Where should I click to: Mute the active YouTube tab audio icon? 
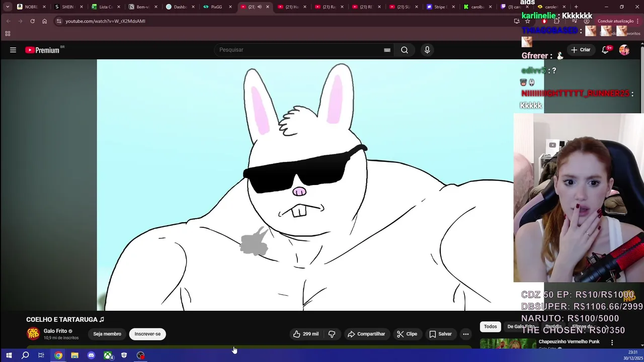pyautogui.click(x=259, y=7)
